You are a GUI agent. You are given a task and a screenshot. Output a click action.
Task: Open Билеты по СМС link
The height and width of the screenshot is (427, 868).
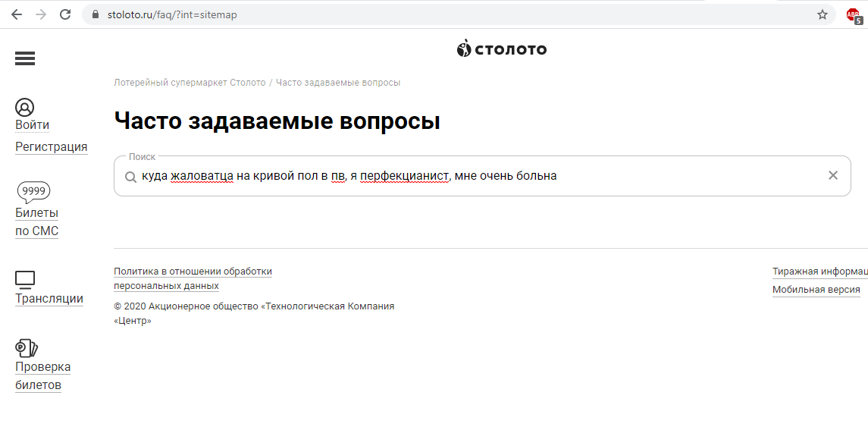[x=36, y=222]
